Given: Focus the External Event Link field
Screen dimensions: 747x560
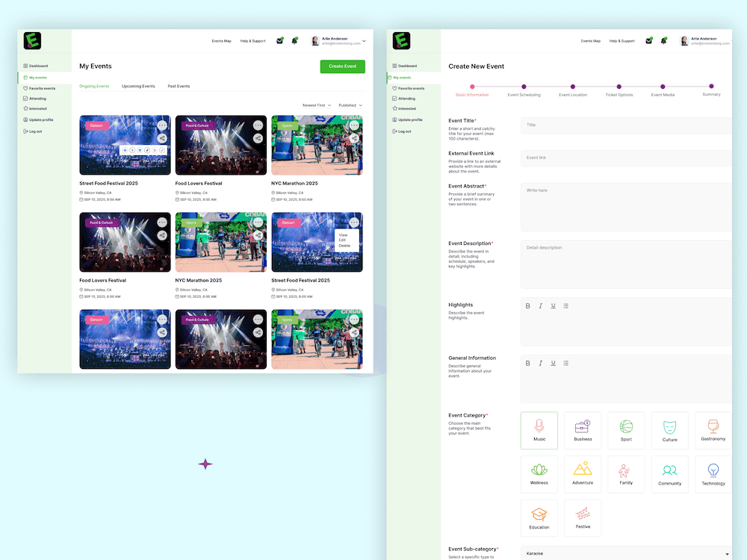Looking at the screenshot, I should tap(626, 158).
